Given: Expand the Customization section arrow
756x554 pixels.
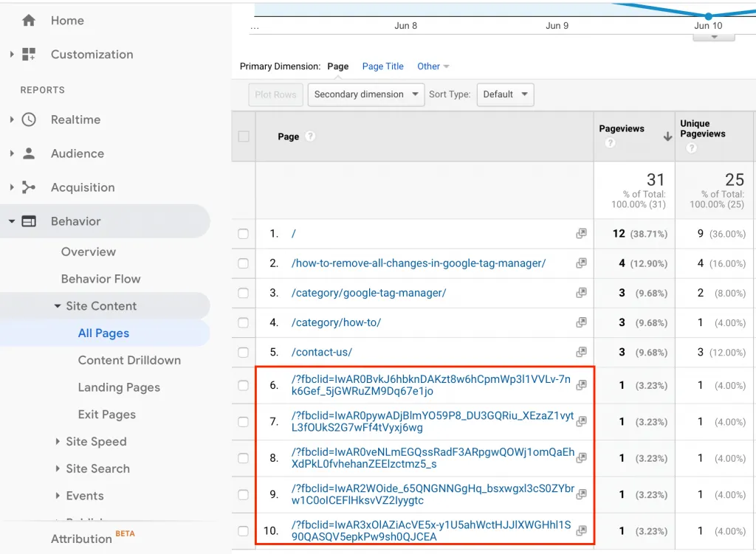Looking at the screenshot, I should pos(12,54).
